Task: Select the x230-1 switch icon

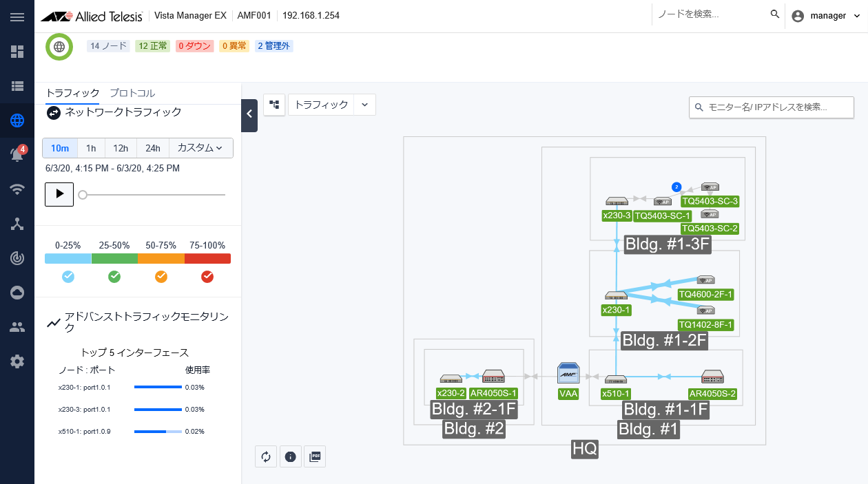Action: tap(616, 296)
